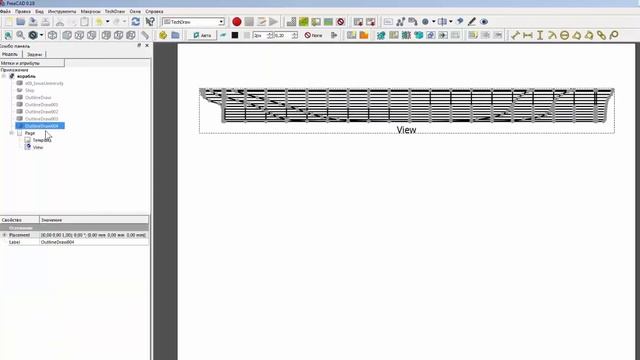
Task: Select the Ship tree item
Action: 29,90
